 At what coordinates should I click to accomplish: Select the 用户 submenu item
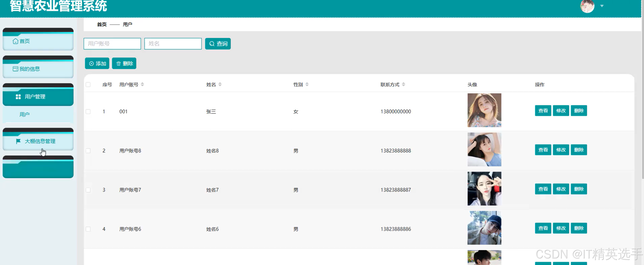tap(38, 115)
